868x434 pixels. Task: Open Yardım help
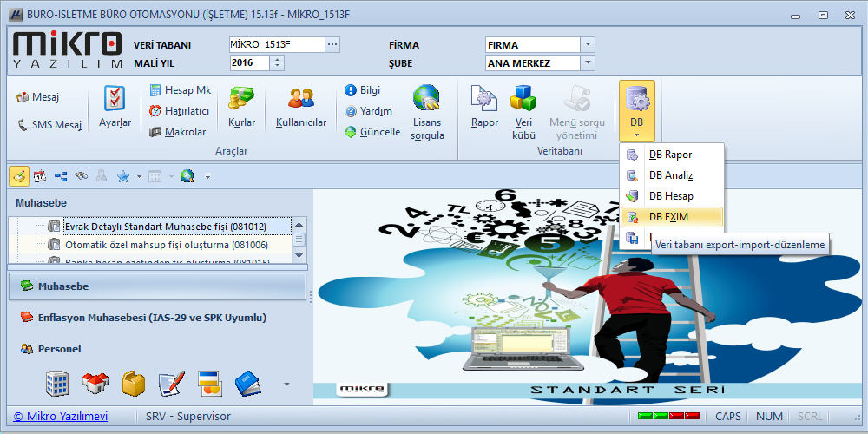point(368,111)
